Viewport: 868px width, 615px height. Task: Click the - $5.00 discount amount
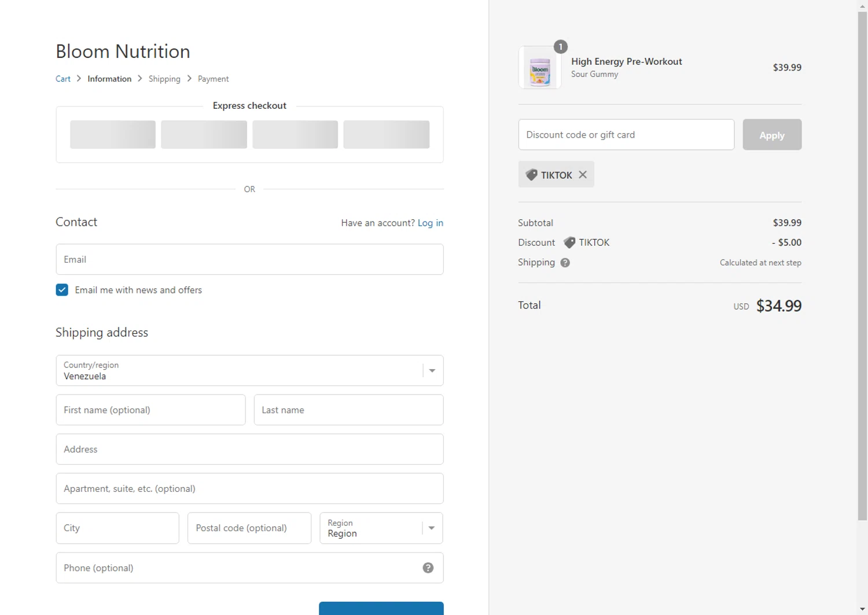point(786,242)
